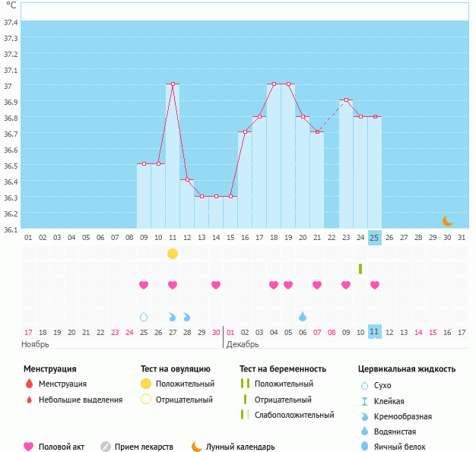This screenshot has width=476, height=452.
Task: Click the negative pregnancy test mark on day 24
Action: [x=360, y=269]
